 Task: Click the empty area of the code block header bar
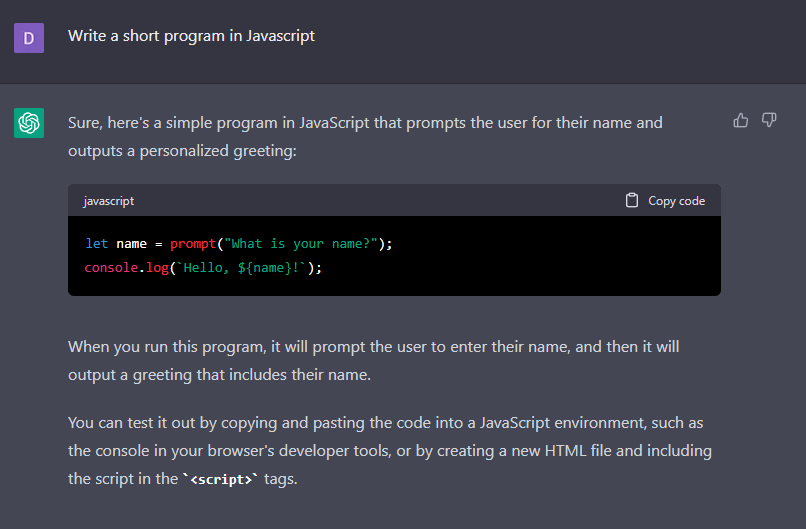(380, 200)
